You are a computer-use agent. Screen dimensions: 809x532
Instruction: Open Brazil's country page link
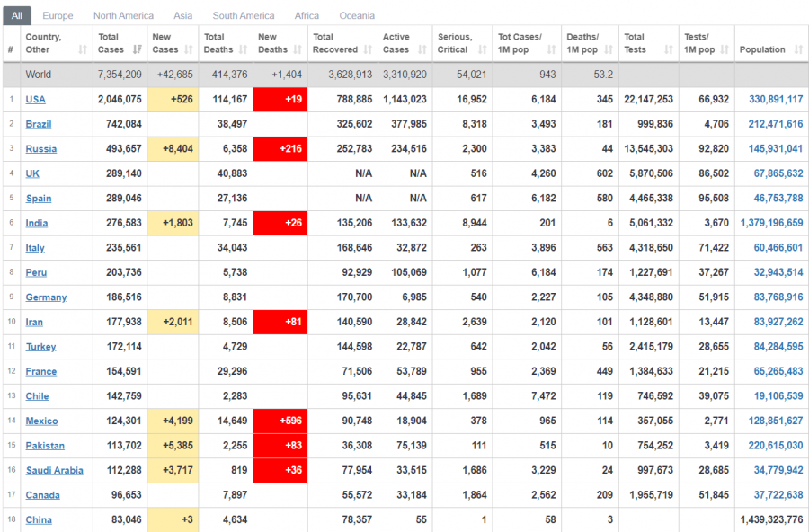click(x=37, y=124)
